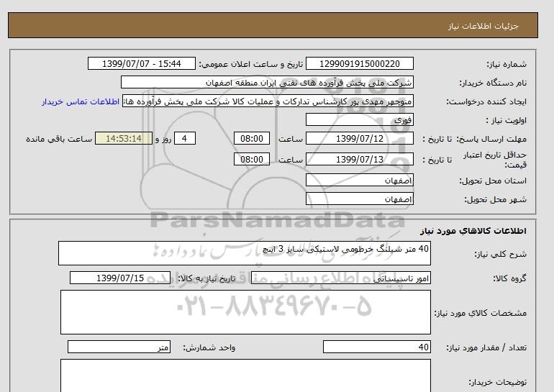Click the استان محل تحویل label
This screenshot has height=392, width=554.
[x=493, y=181]
